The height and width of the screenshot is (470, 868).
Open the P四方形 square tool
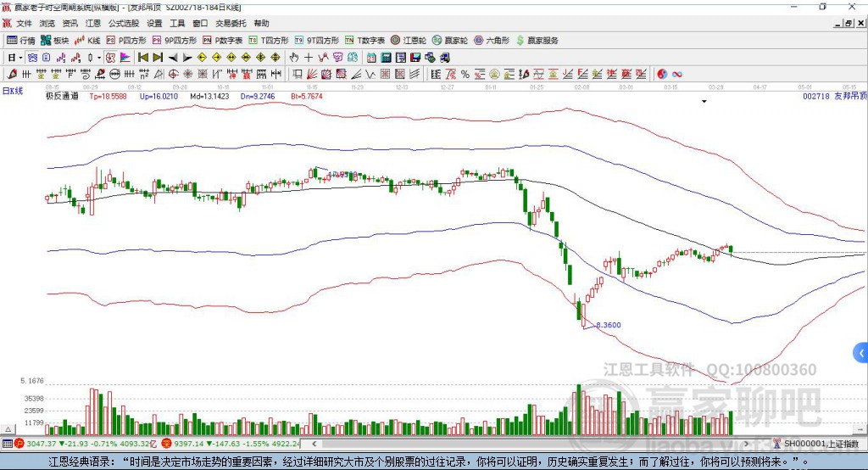pyautogui.click(x=126, y=41)
